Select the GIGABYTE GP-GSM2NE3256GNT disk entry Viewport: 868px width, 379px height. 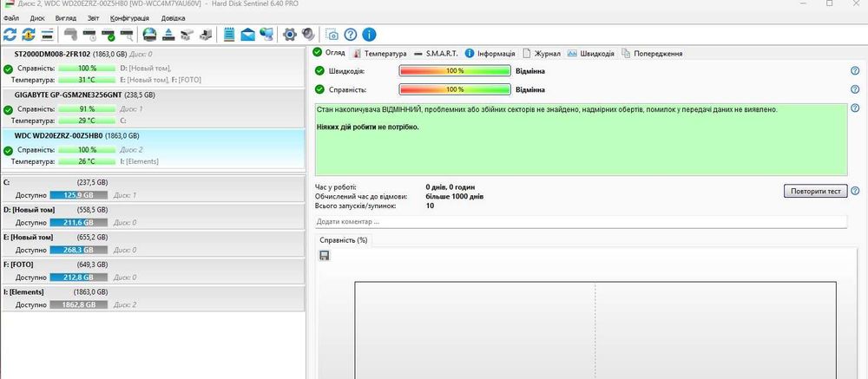154,108
